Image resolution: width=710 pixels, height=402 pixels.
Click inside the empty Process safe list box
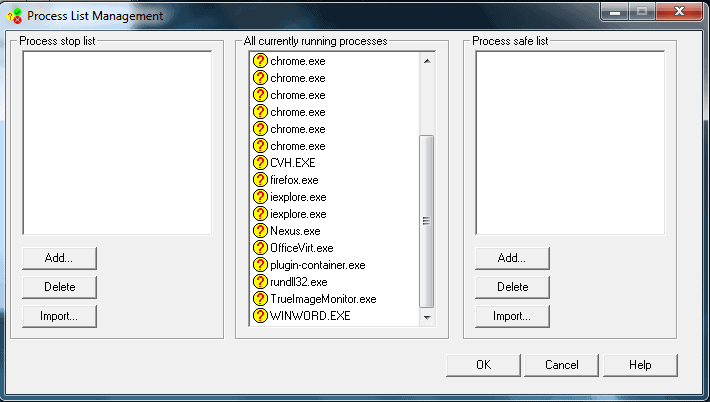(x=570, y=143)
